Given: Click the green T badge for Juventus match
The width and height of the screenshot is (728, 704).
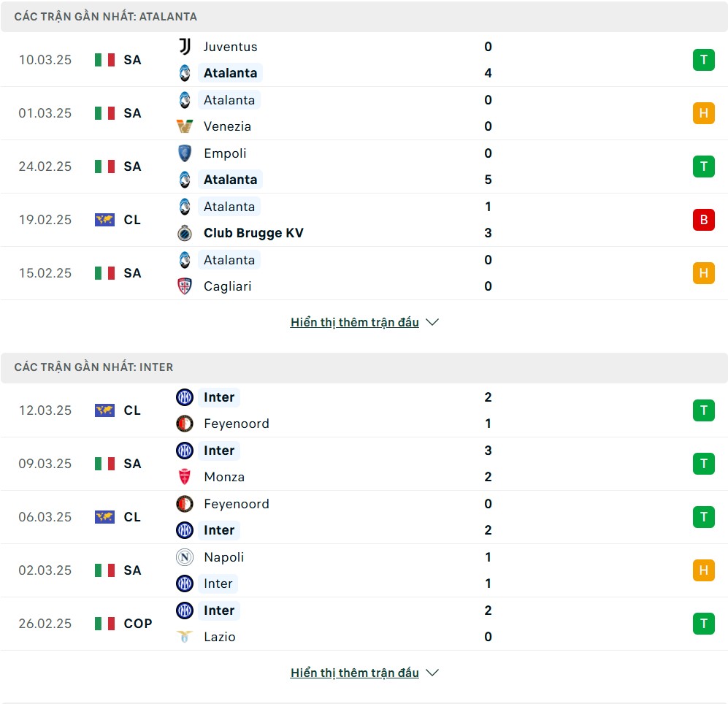Looking at the screenshot, I should coord(703,60).
